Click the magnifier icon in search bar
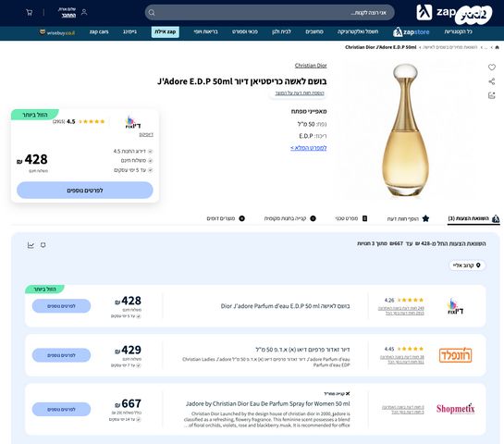 pos(152,13)
